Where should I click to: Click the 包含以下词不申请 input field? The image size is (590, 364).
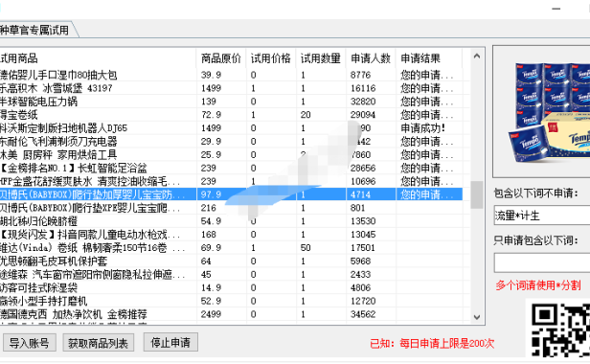542,216
